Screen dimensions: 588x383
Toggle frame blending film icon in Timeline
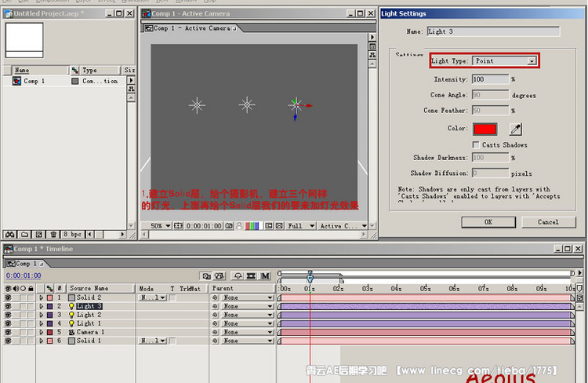(251, 276)
